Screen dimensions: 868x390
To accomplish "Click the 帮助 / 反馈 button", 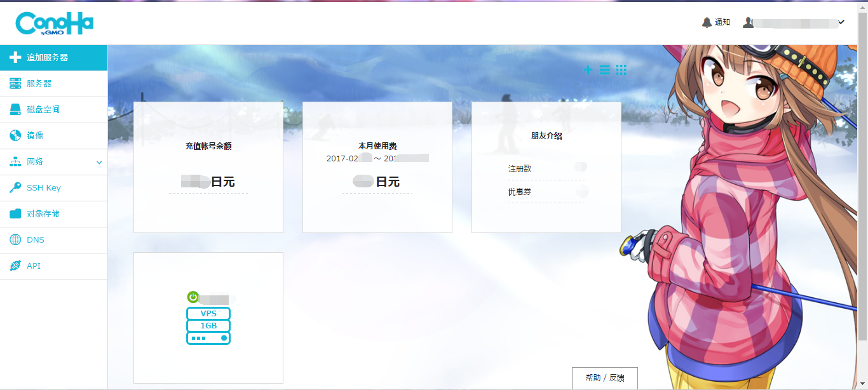I will [604, 378].
